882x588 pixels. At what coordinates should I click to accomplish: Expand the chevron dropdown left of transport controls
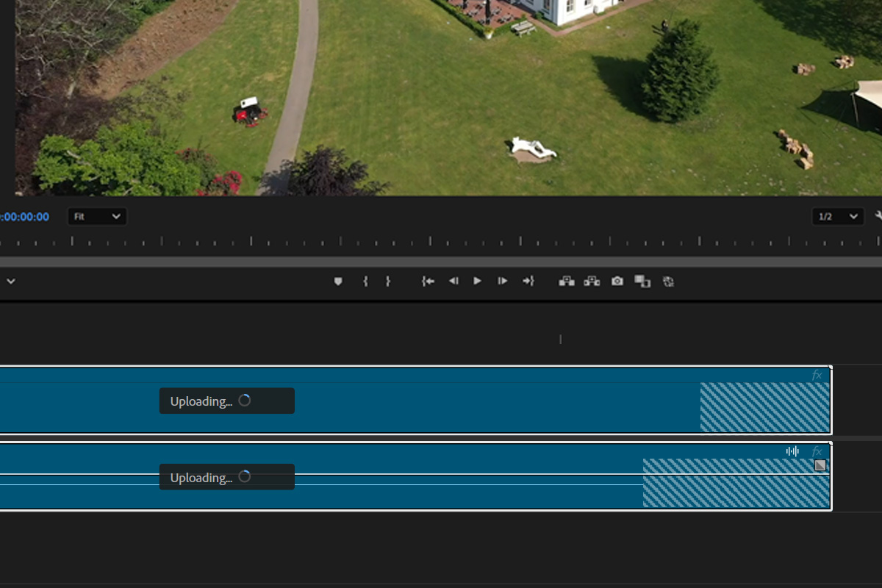tap(11, 281)
